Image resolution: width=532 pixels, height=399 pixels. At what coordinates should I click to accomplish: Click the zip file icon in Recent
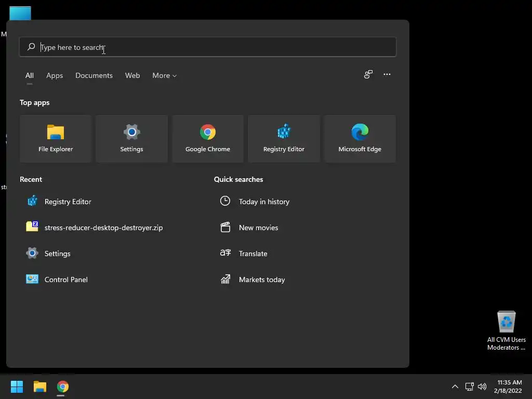click(x=32, y=227)
